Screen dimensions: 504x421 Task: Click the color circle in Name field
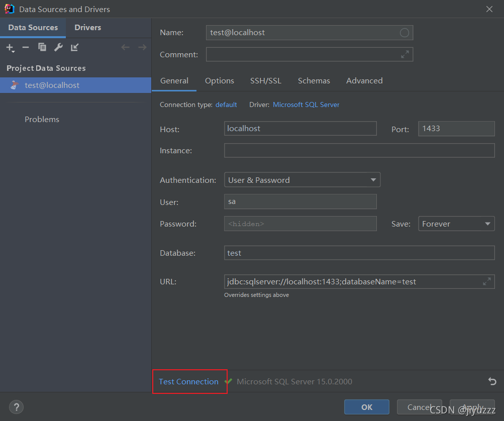[405, 33]
